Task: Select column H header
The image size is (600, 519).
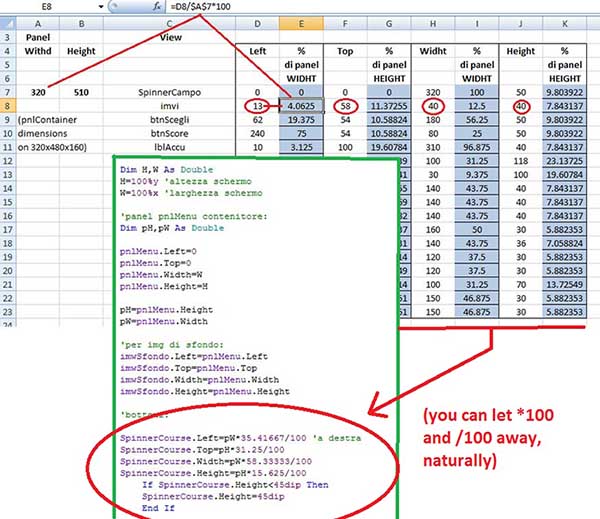Action: (x=433, y=24)
